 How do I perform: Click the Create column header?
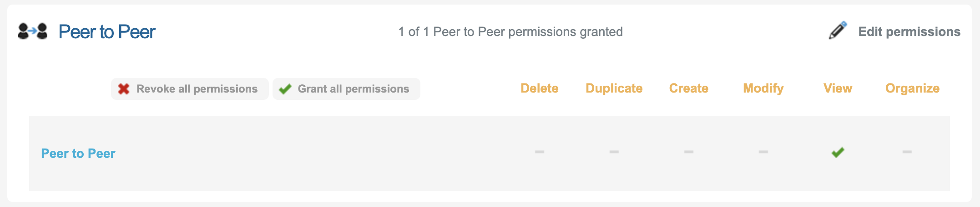pos(688,88)
